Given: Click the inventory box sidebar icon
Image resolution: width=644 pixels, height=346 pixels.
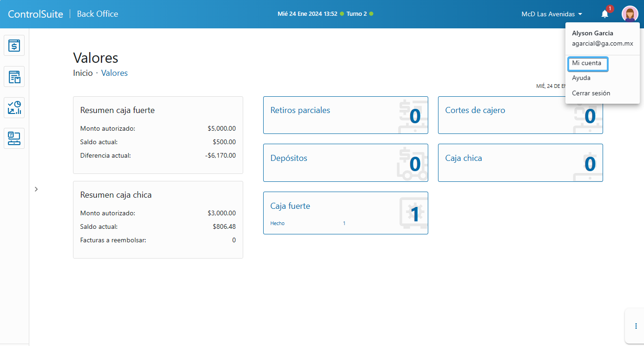Looking at the screenshot, I should [14, 77].
